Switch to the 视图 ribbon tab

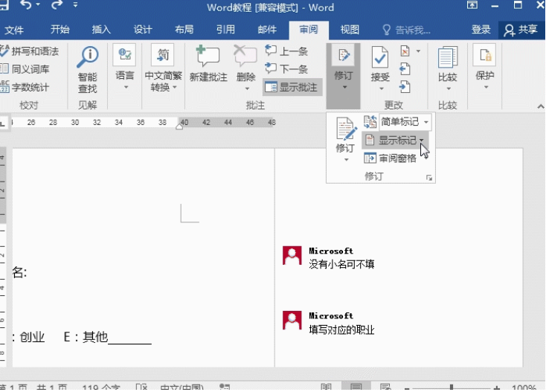(x=350, y=30)
